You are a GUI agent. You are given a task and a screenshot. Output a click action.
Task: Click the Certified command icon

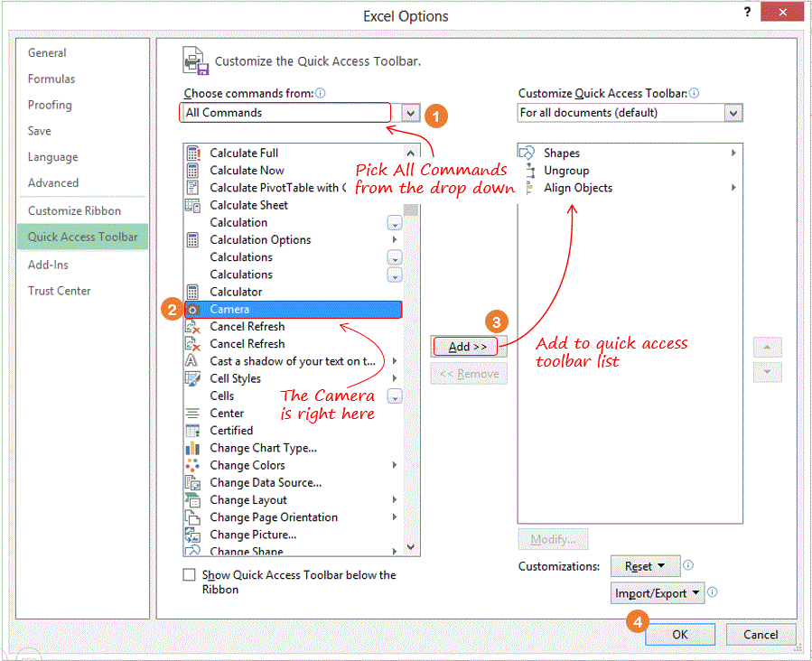pos(192,431)
